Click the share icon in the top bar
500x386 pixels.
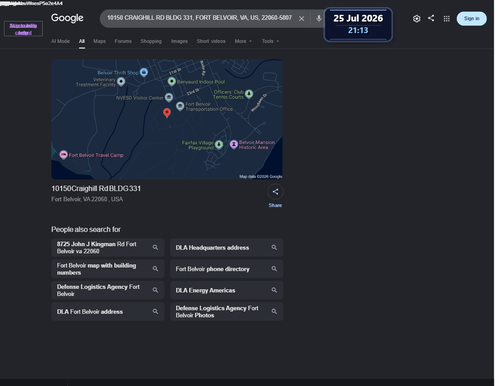431,18
